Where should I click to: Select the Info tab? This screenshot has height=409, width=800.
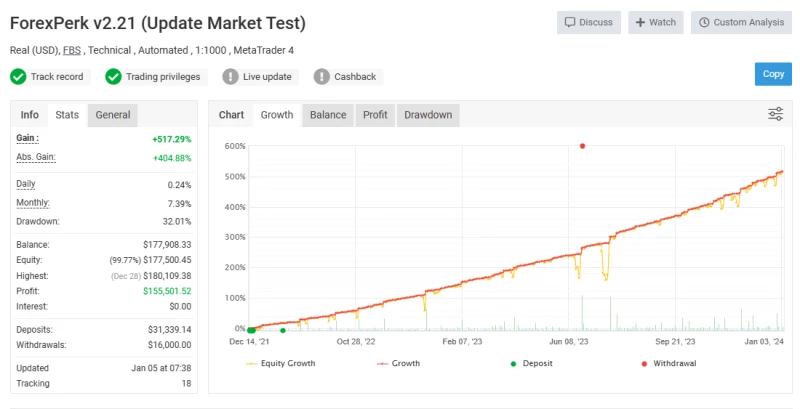(30, 115)
